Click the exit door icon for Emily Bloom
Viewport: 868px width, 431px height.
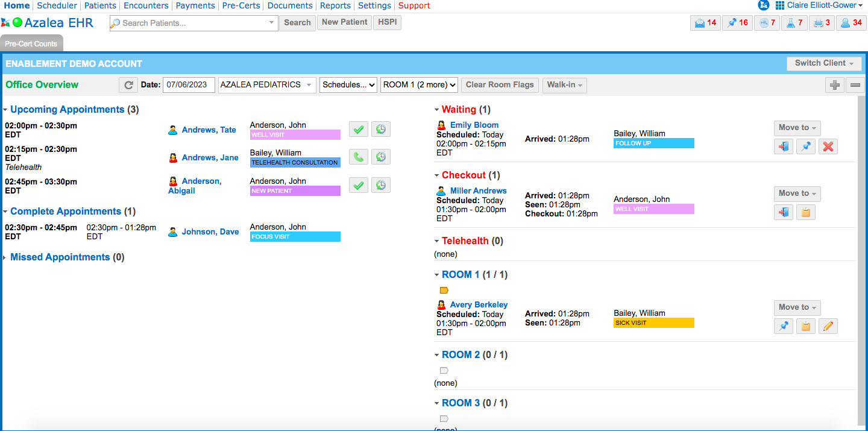[x=784, y=146]
